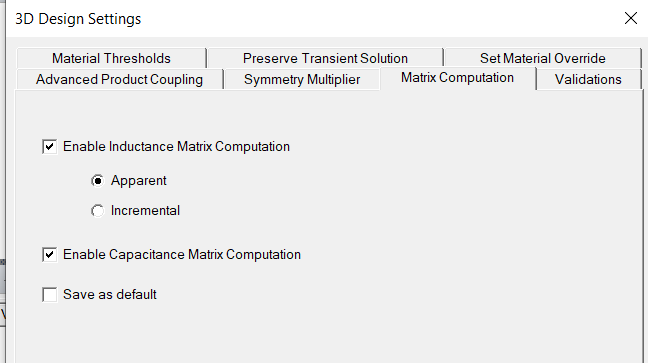Tick the Save as default checkbox
Viewport: 648px width, 363px height.
click(50, 295)
